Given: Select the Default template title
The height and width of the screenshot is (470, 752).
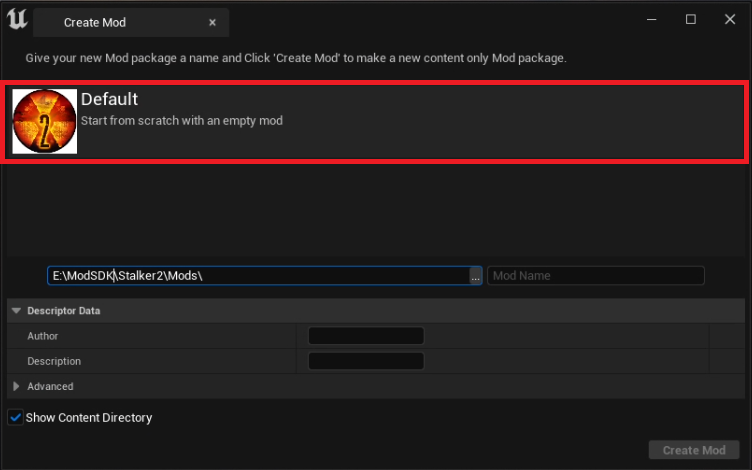Looking at the screenshot, I should coord(109,100).
